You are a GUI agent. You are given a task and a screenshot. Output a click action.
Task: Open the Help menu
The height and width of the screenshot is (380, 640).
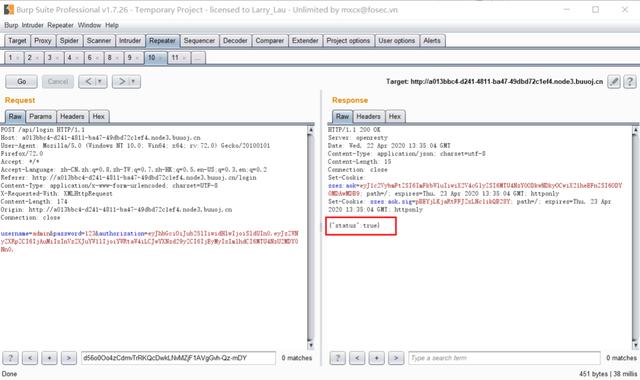[112, 25]
